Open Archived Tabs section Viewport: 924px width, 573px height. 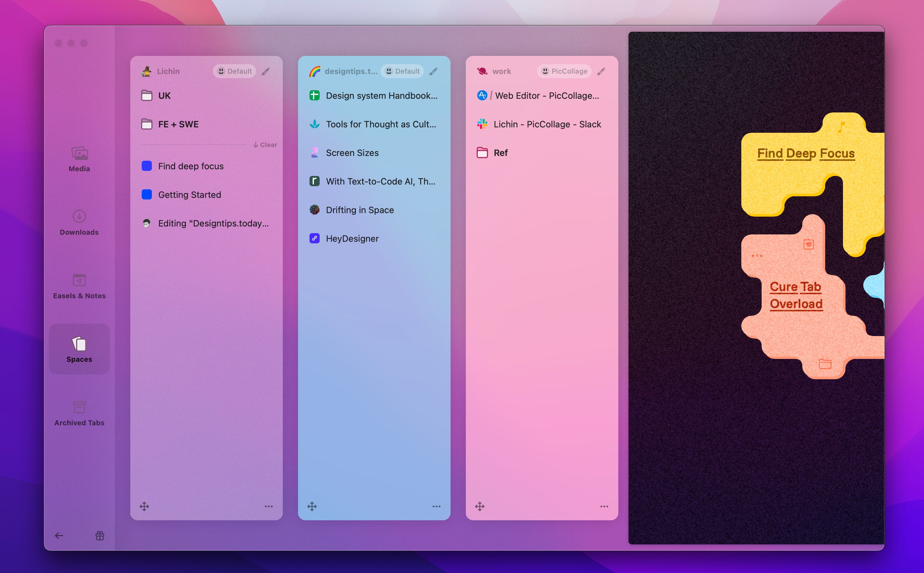[79, 414]
